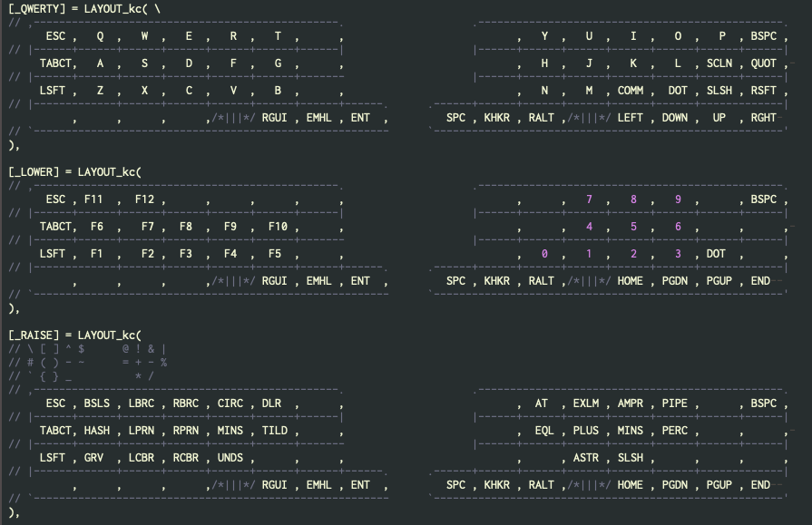
Task: Click the RGHT keycode
Action: pos(763,118)
